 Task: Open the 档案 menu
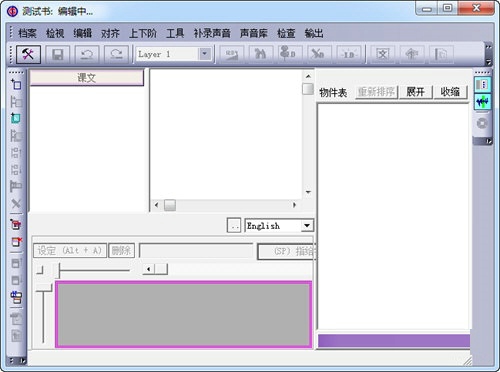[x=27, y=33]
